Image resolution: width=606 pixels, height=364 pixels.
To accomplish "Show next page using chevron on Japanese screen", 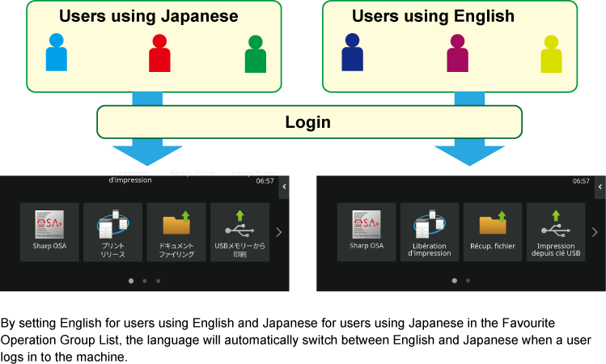I will [278, 232].
